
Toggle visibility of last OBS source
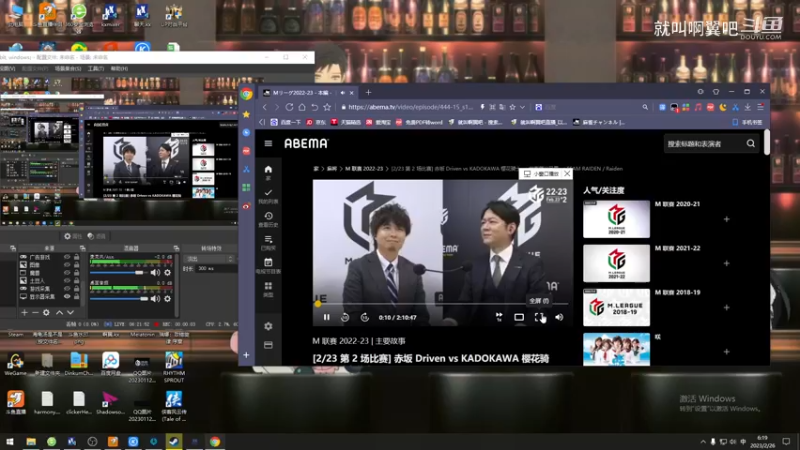click(x=67, y=296)
